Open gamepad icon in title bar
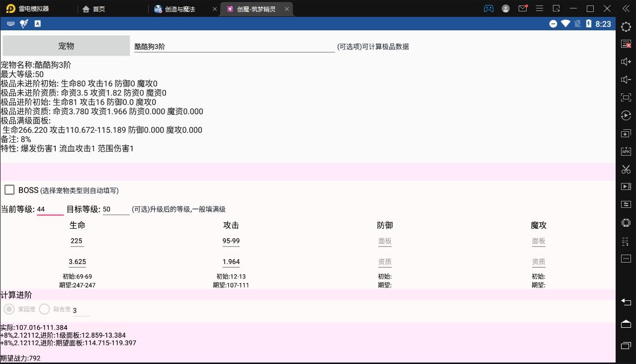 [489, 8]
